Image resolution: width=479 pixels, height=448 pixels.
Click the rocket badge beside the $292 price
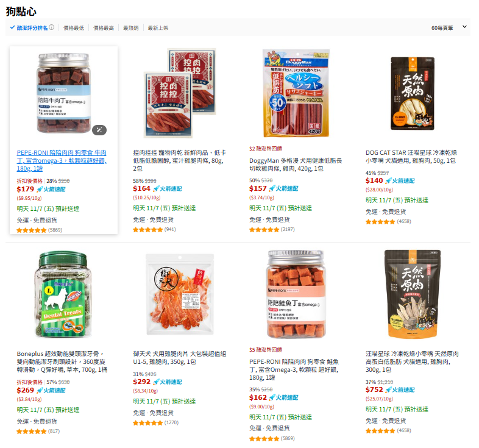[x=168, y=382]
